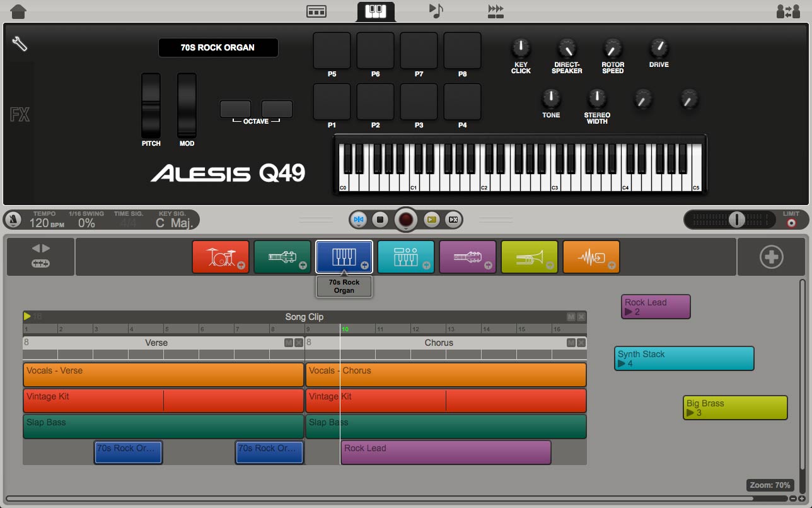The width and height of the screenshot is (812, 508).
Task: Mute the Verse clip
Action: click(289, 343)
